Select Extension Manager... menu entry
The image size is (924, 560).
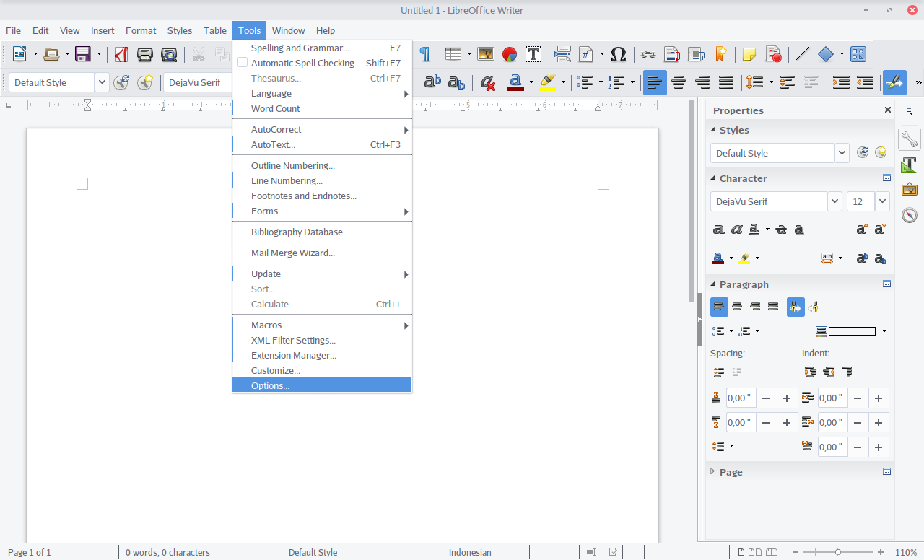pyautogui.click(x=322, y=355)
